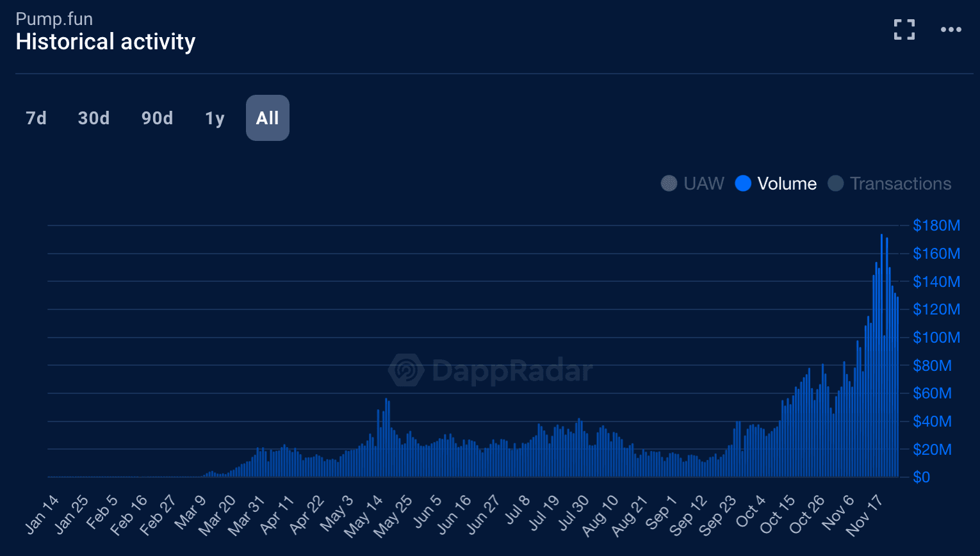
Task: Click the tallest volume bar near $175M
Action: pyautogui.click(x=881, y=356)
